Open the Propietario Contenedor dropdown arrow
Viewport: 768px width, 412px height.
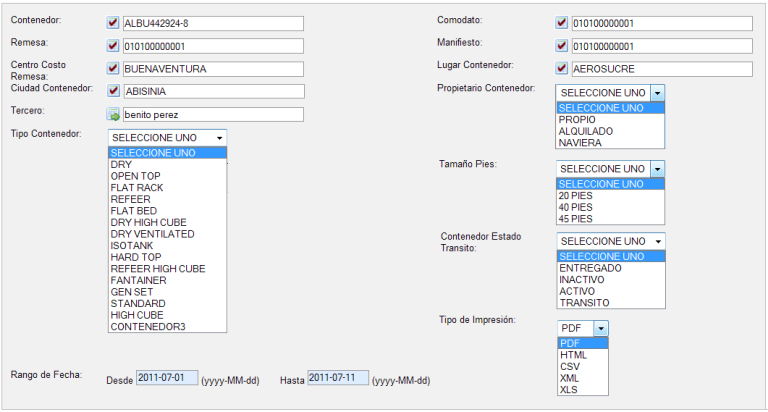pos(657,92)
